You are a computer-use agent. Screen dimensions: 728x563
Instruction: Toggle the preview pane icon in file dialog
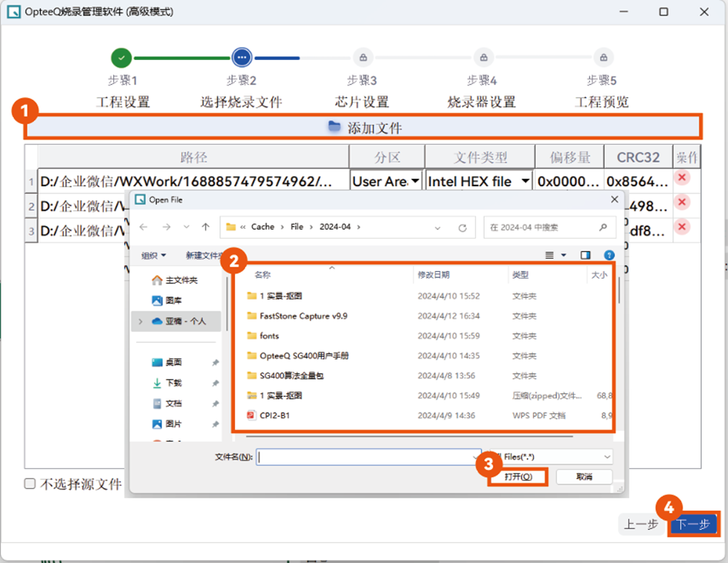point(585,255)
